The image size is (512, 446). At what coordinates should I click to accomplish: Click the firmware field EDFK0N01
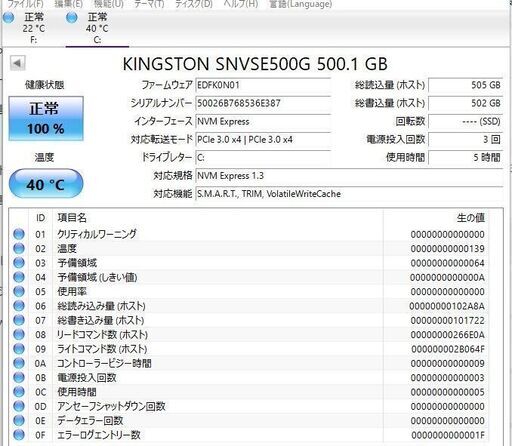263,85
